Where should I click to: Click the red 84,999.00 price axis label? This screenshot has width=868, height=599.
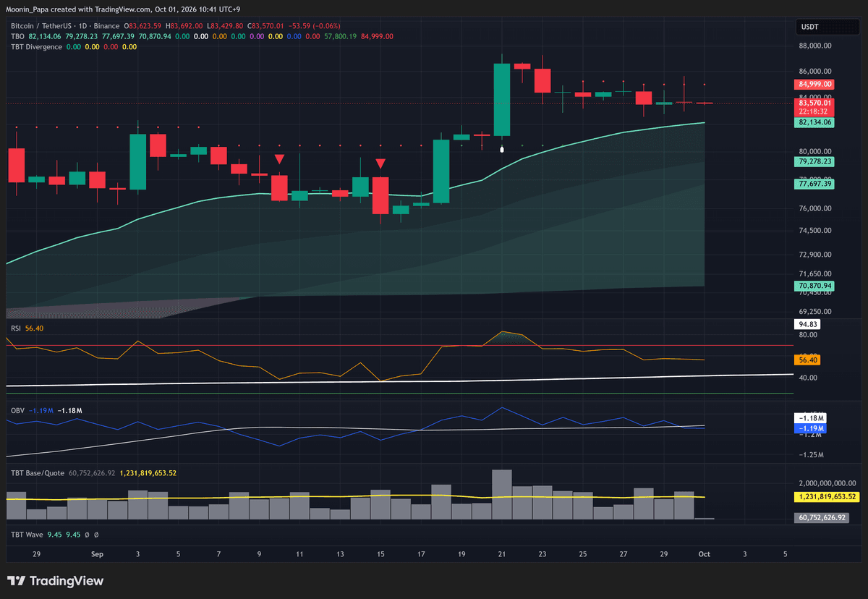click(814, 84)
